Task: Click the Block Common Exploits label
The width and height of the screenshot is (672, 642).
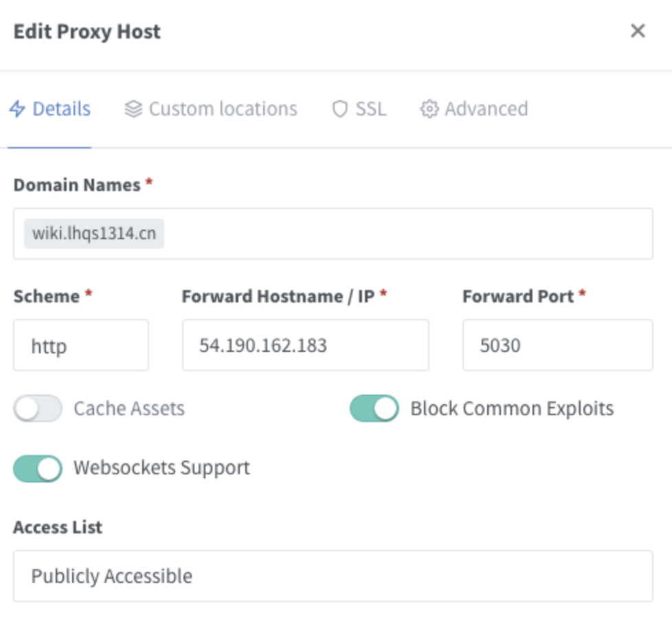Action: (x=512, y=408)
